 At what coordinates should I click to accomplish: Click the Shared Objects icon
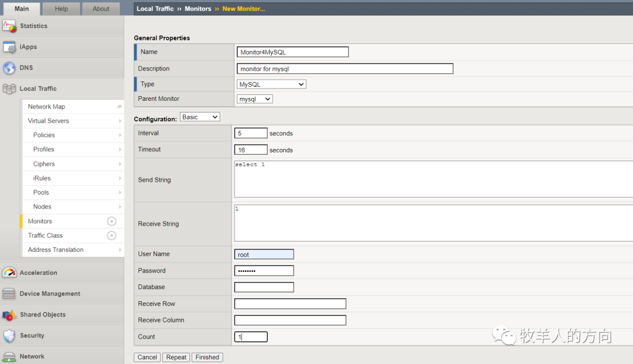click(x=9, y=315)
